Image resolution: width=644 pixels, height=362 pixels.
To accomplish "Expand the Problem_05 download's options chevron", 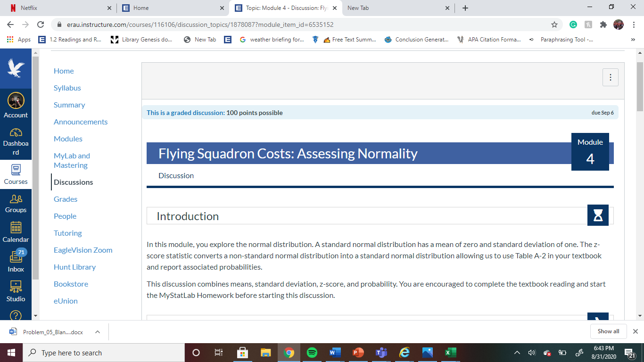I will pyautogui.click(x=97, y=331).
